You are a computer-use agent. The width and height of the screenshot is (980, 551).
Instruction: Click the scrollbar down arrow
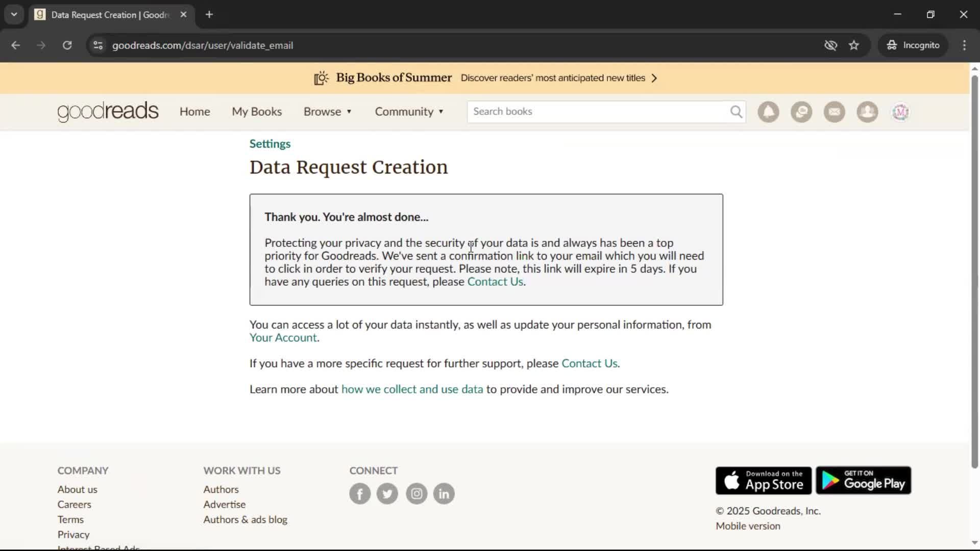[974, 542]
